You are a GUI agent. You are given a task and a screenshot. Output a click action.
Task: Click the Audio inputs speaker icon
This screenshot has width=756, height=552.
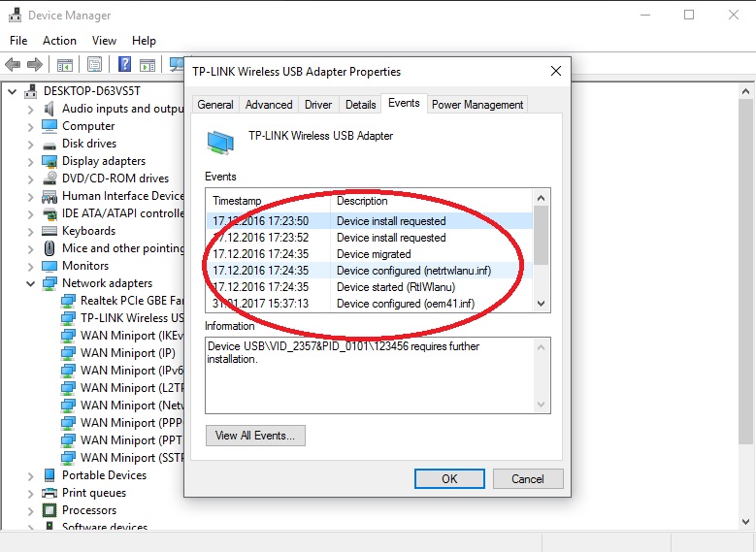click(x=49, y=109)
